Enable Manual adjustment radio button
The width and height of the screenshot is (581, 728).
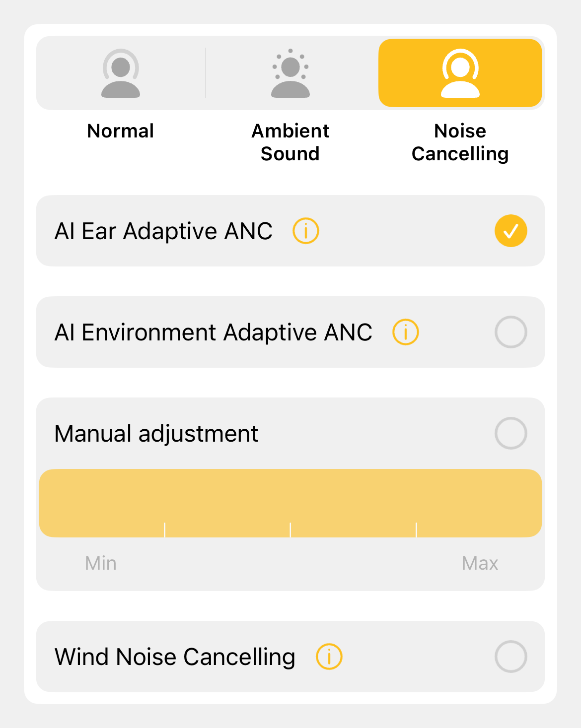(x=510, y=434)
